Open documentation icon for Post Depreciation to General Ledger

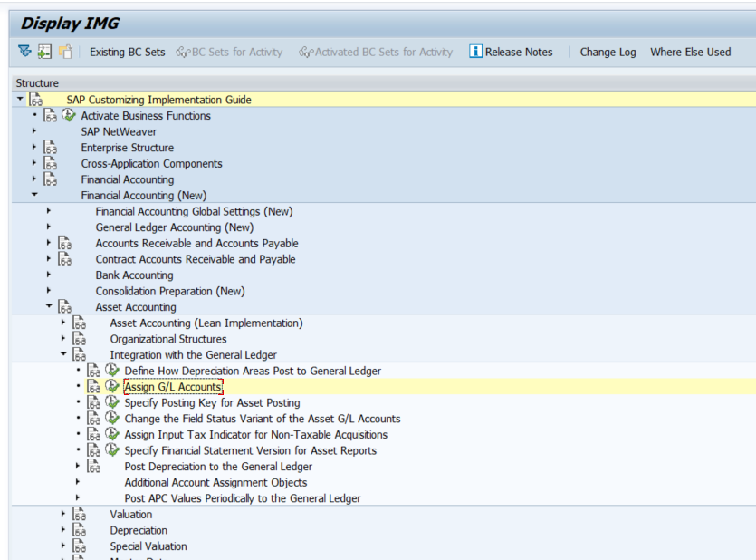[93, 466]
